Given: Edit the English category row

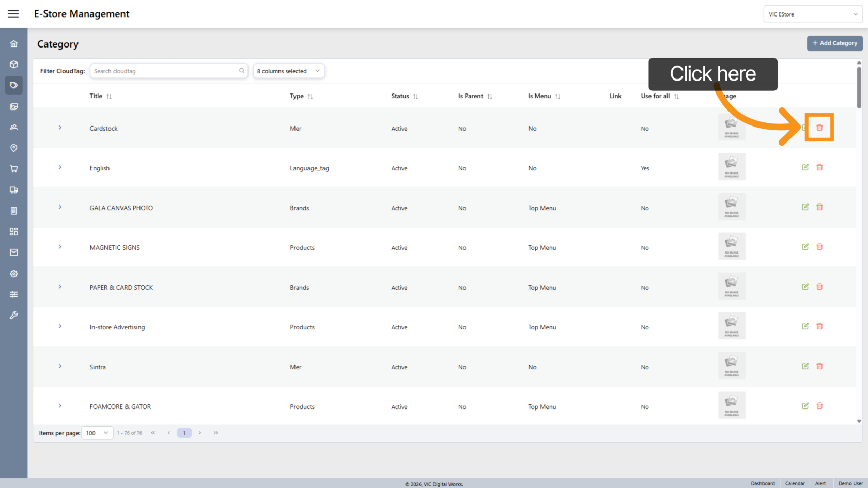Looking at the screenshot, I should click(805, 167).
